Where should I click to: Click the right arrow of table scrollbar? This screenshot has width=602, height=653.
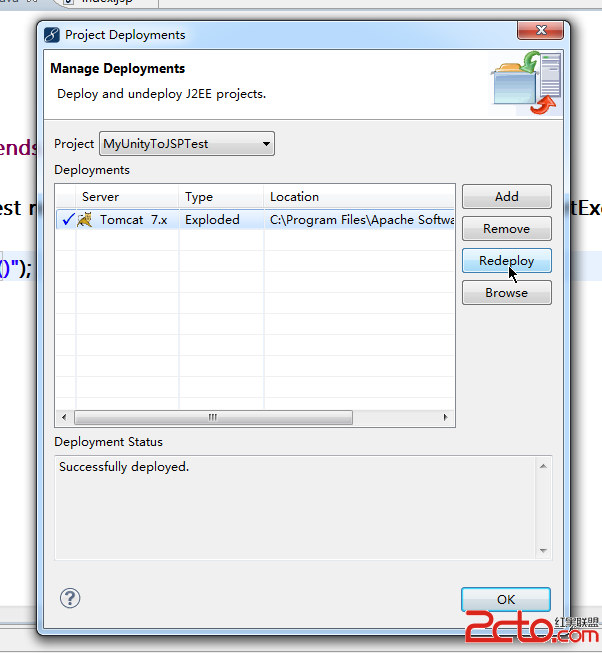click(x=445, y=417)
